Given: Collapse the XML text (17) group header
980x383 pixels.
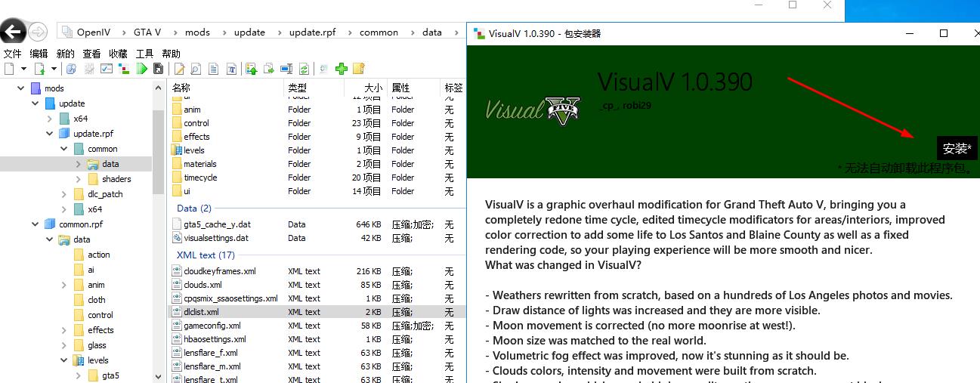Looking at the screenshot, I should (x=206, y=255).
